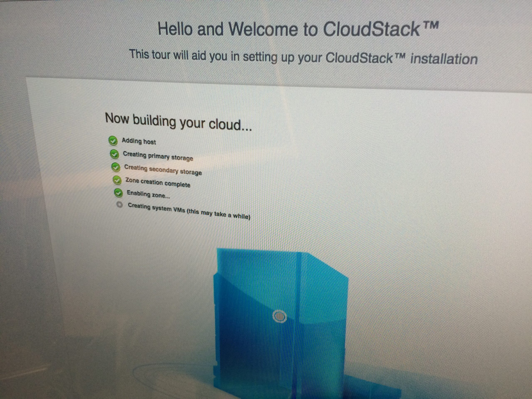Viewport: 532px width, 399px height.
Task: Click the green check beside Creating primary storage
Action: [x=114, y=154]
